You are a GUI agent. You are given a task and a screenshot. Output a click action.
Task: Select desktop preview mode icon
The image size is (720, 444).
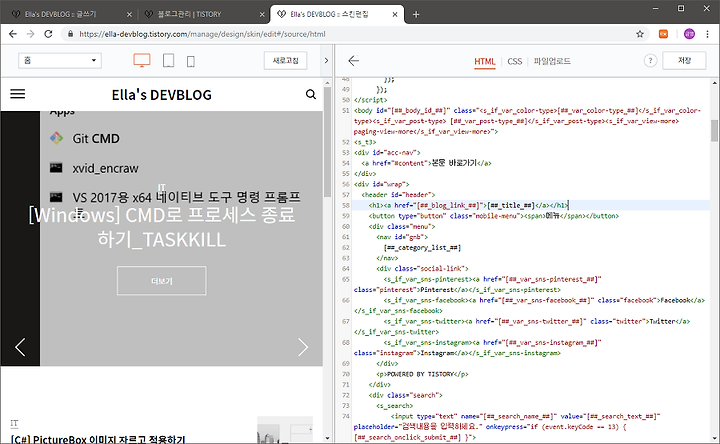point(141,60)
